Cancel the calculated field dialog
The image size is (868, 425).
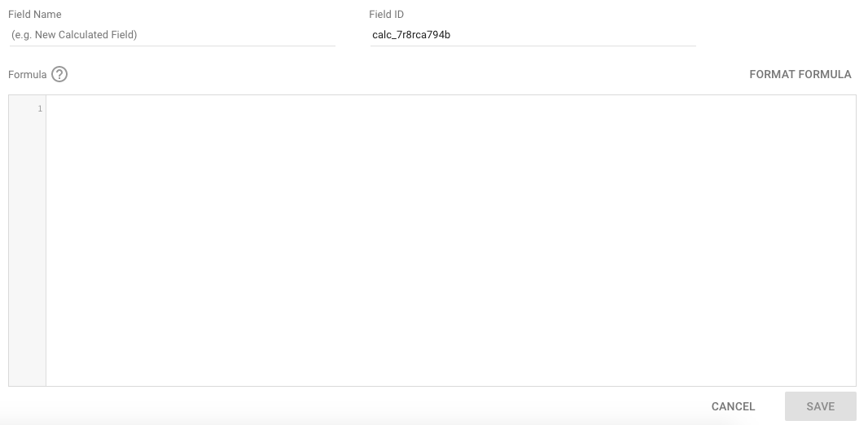click(733, 406)
